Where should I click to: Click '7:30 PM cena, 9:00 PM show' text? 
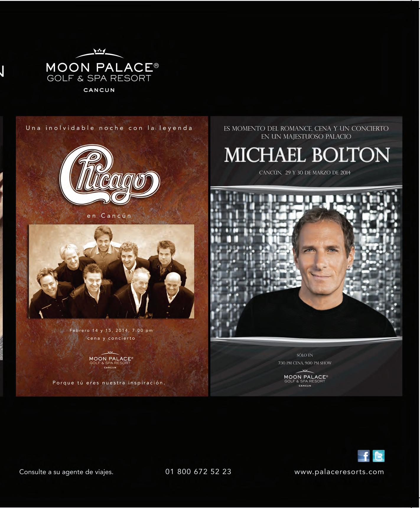point(305,363)
